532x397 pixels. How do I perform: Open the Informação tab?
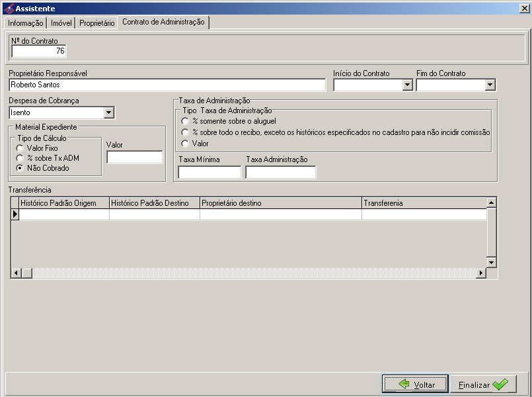[x=26, y=23]
